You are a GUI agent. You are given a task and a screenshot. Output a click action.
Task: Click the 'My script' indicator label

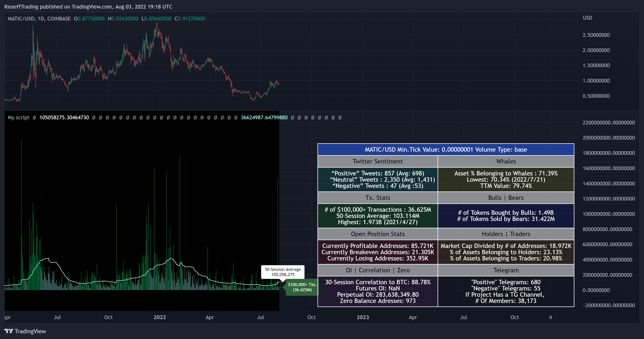coord(18,118)
